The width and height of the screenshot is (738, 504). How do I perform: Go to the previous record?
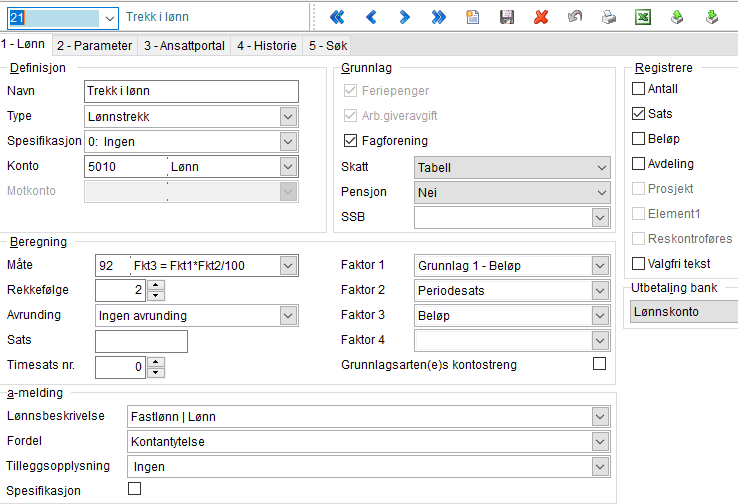coord(371,17)
